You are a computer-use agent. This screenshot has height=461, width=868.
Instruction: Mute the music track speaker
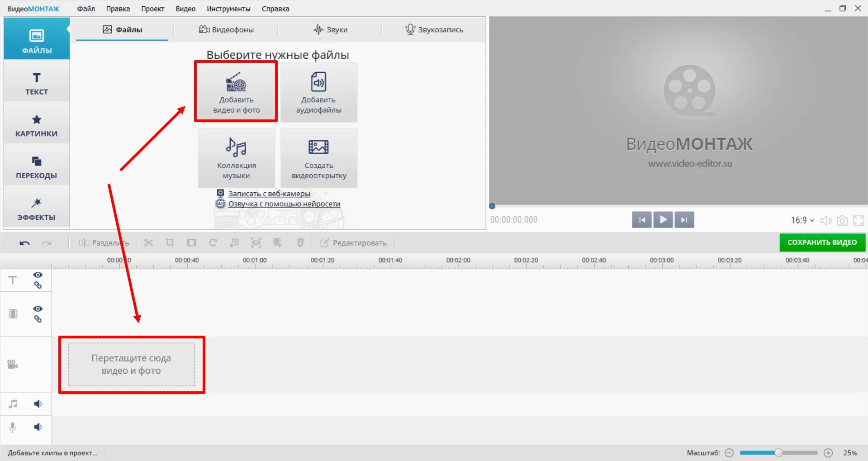(x=38, y=404)
